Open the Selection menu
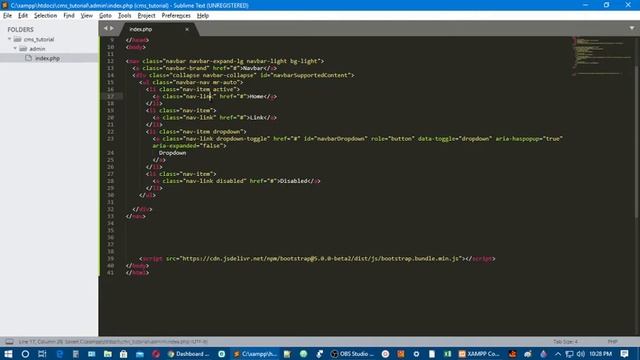The image size is (640, 360). pyautogui.click(x=45, y=16)
